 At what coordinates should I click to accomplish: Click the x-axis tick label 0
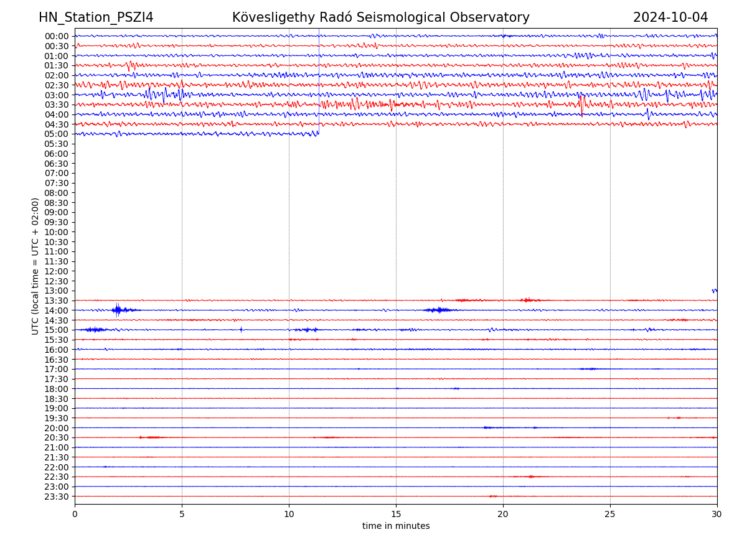point(75,515)
